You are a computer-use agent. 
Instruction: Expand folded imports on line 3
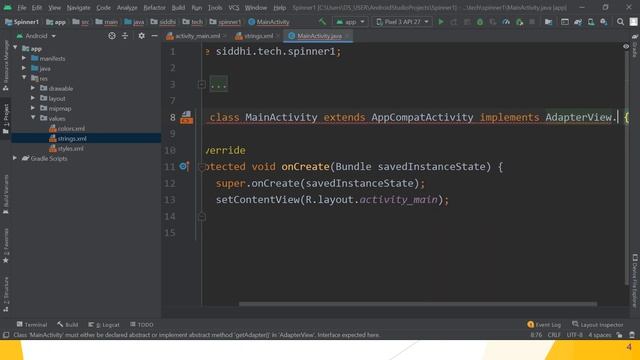[202, 84]
